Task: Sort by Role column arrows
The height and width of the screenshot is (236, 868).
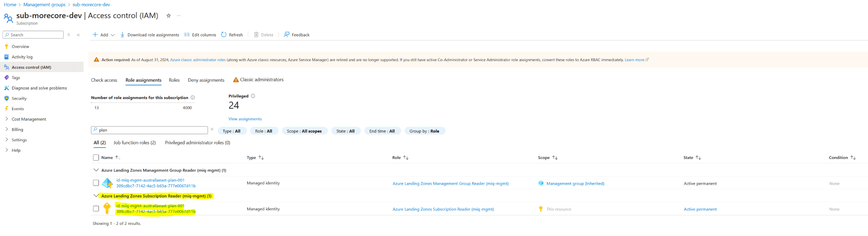Action: pyautogui.click(x=406, y=158)
